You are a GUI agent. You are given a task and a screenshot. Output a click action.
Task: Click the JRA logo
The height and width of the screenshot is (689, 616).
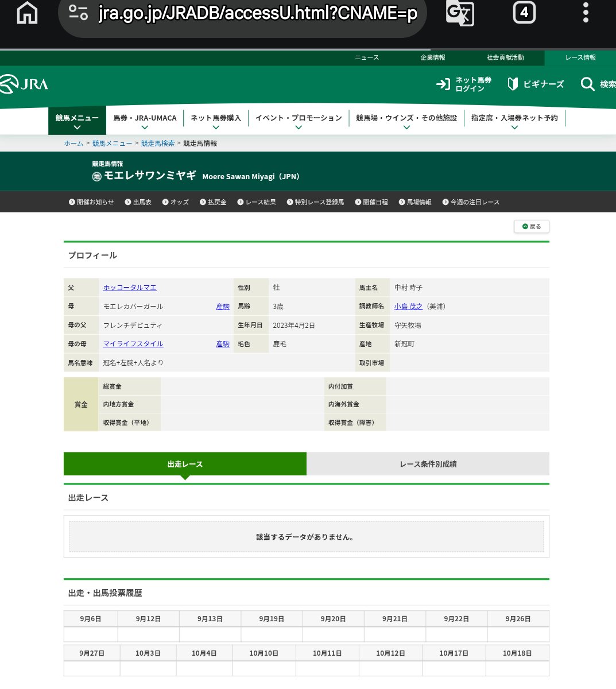(24, 84)
